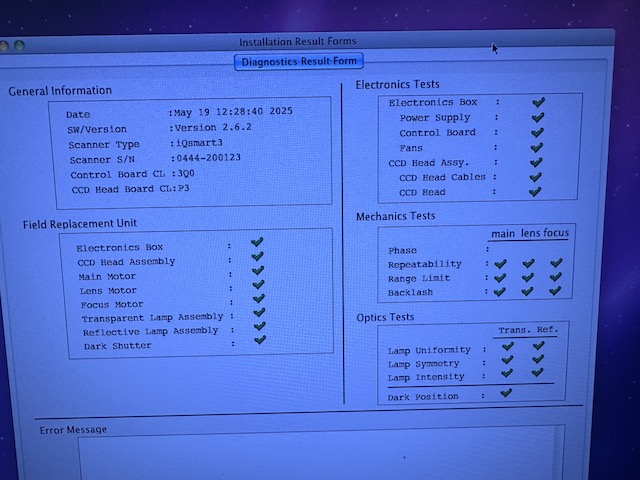Click the Dark Position checkmark

tap(506, 394)
